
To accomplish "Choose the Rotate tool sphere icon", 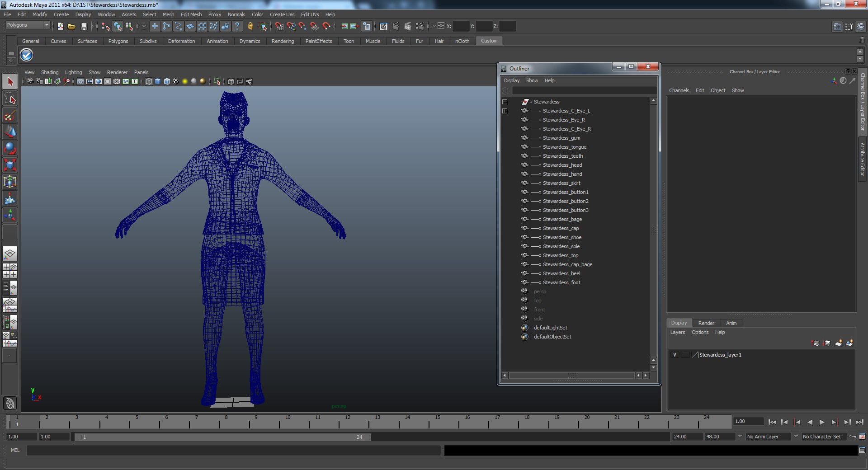I will point(10,149).
